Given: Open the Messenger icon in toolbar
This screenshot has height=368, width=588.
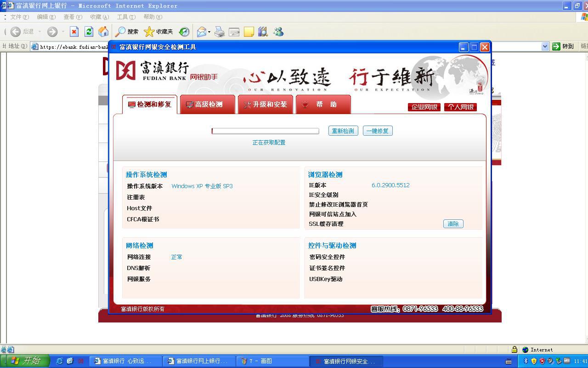Looking at the screenshot, I should click(x=278, y=32).
